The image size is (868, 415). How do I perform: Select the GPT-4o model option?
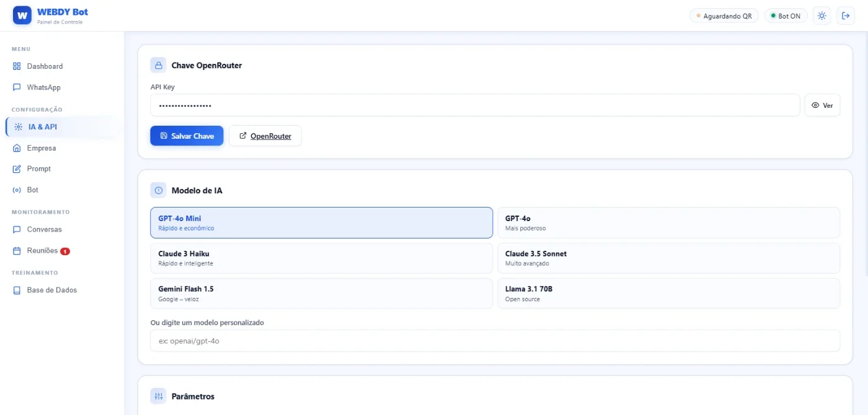(668, 223)
